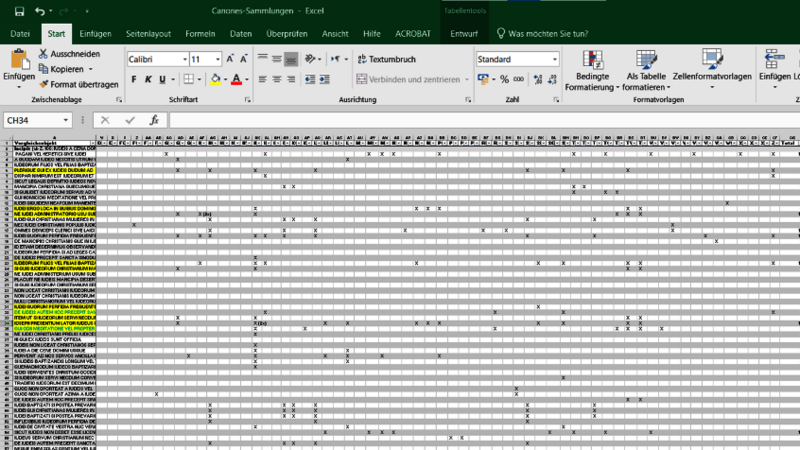Expand the Standard number format dropdown
The image size is (800, 450).
point(555,60)
